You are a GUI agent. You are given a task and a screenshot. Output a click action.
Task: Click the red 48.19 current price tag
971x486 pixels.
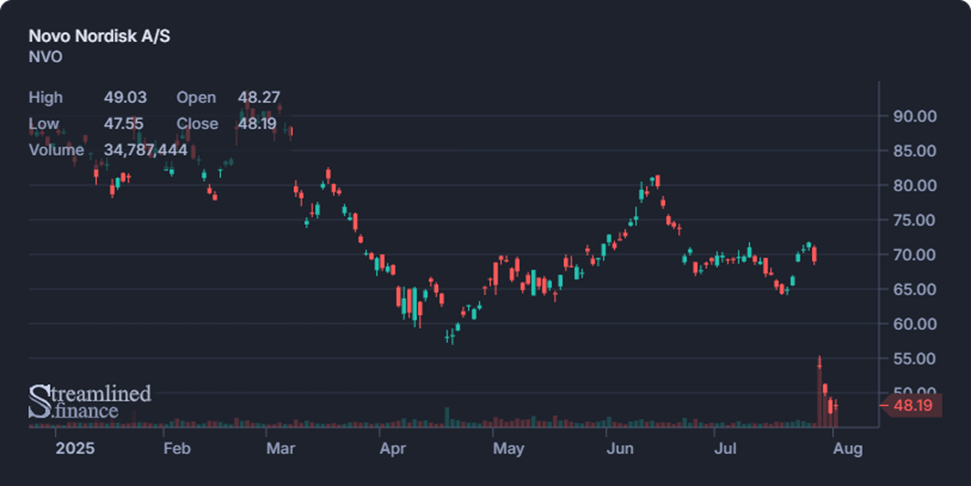912,406
